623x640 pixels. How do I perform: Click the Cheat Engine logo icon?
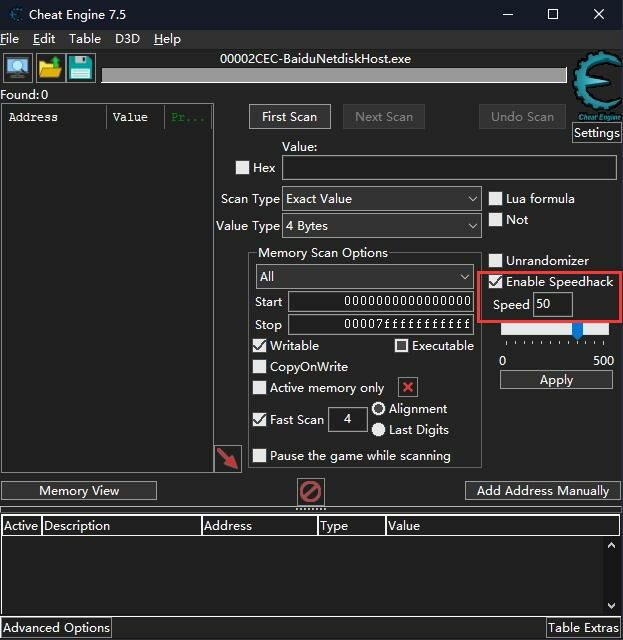click(x=595, y=88)
